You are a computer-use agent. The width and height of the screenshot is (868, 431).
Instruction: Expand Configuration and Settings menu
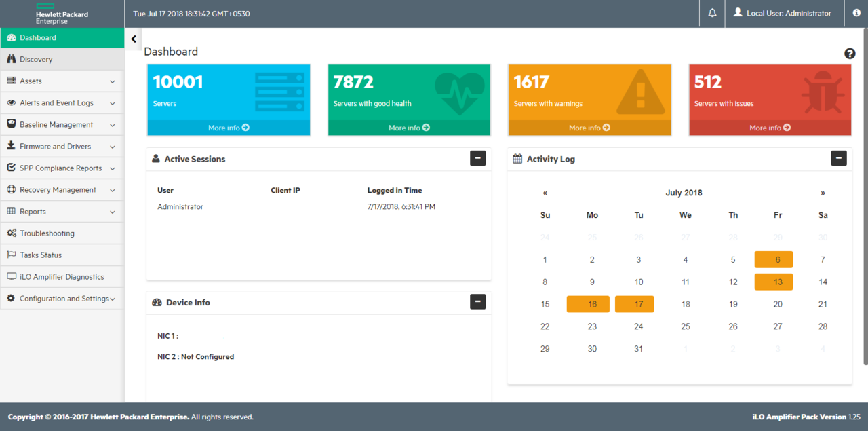coord(113,299)
